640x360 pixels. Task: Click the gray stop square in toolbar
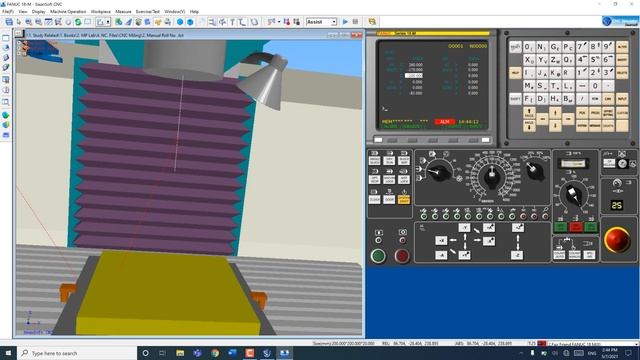pyautogui.click(x=355, y=22)
